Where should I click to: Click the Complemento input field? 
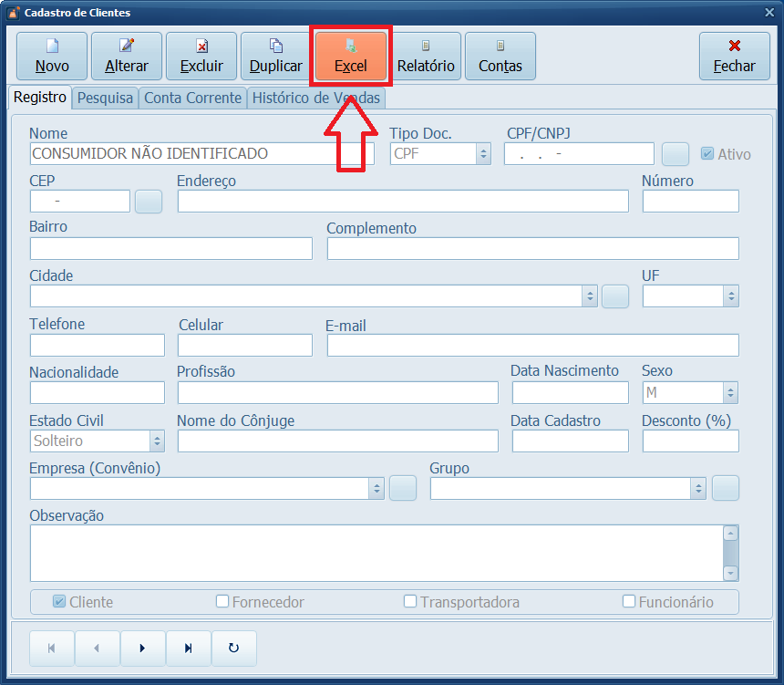pos(533,249)
